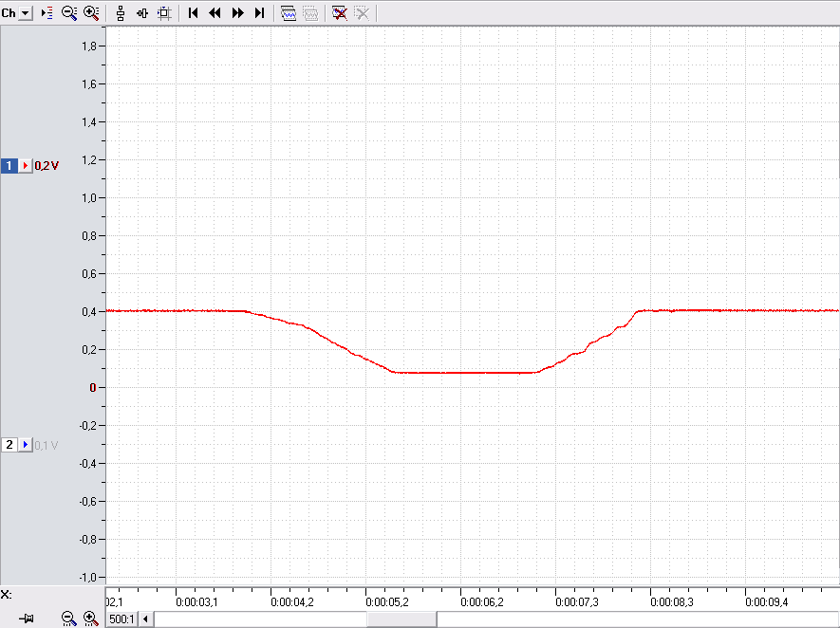This screenshot has width=840, height=628.
Task: Click the horizontal center align icon
Action: [x=142, y=13]
